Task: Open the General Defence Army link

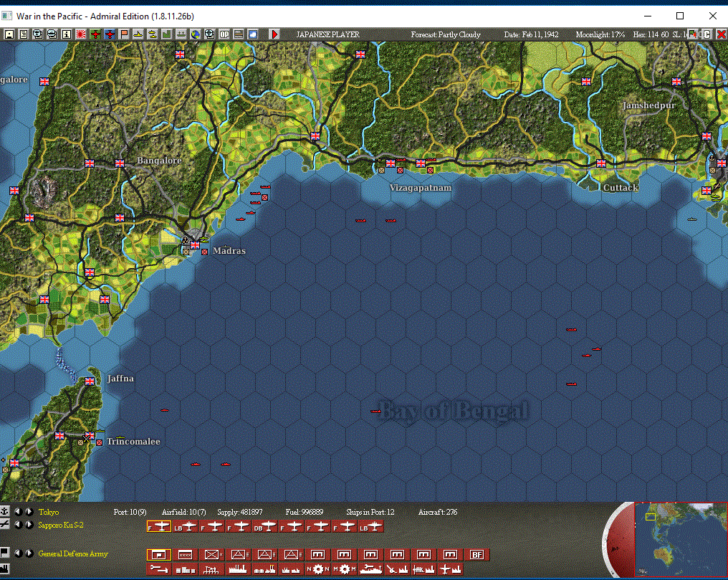Action: [73, 553]
